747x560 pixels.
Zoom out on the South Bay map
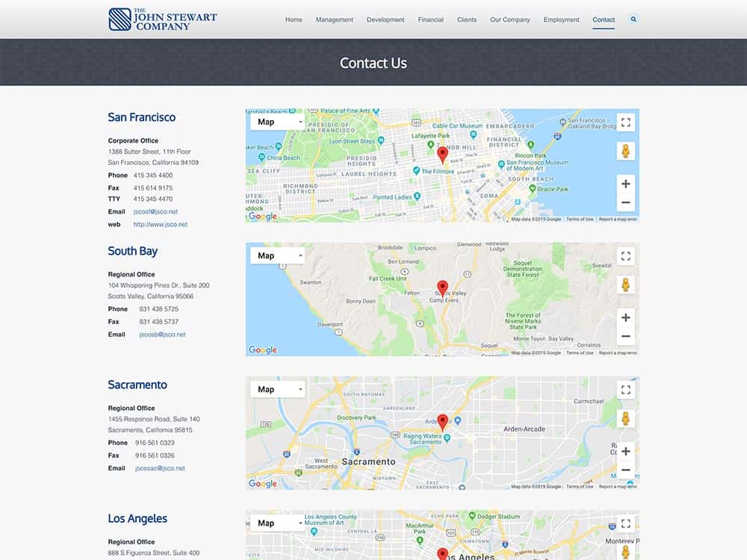click(625, 336)
